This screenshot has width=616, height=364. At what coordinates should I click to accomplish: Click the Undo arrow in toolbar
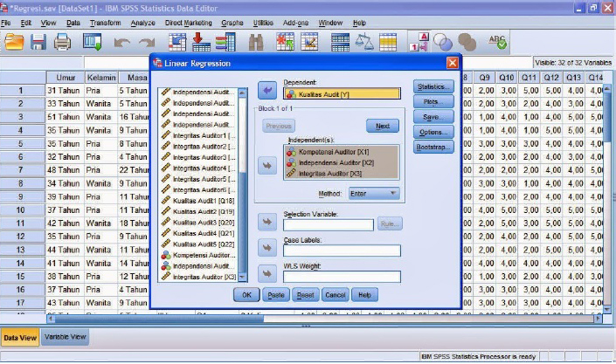[x=122, y=41]
